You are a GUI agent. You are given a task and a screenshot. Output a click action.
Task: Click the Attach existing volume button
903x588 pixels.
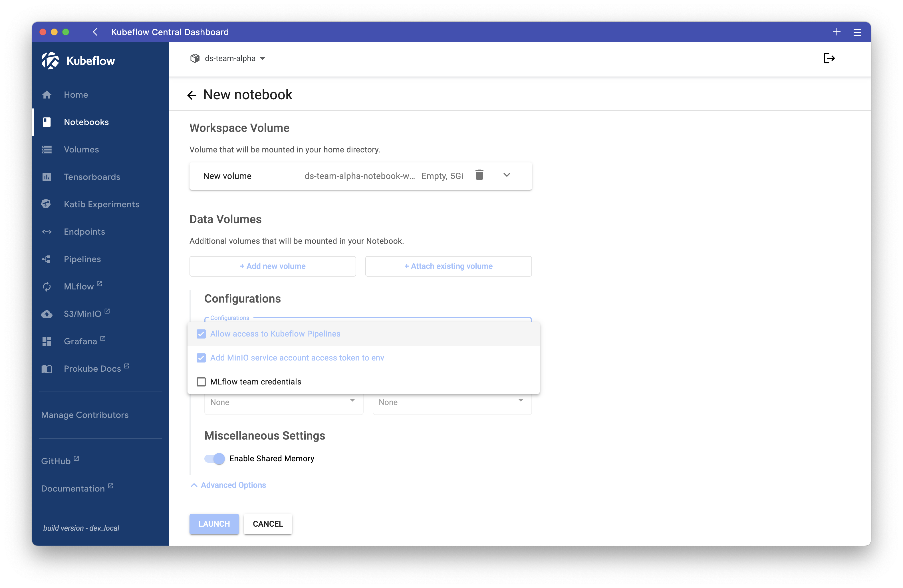click(x=448, y=266)
